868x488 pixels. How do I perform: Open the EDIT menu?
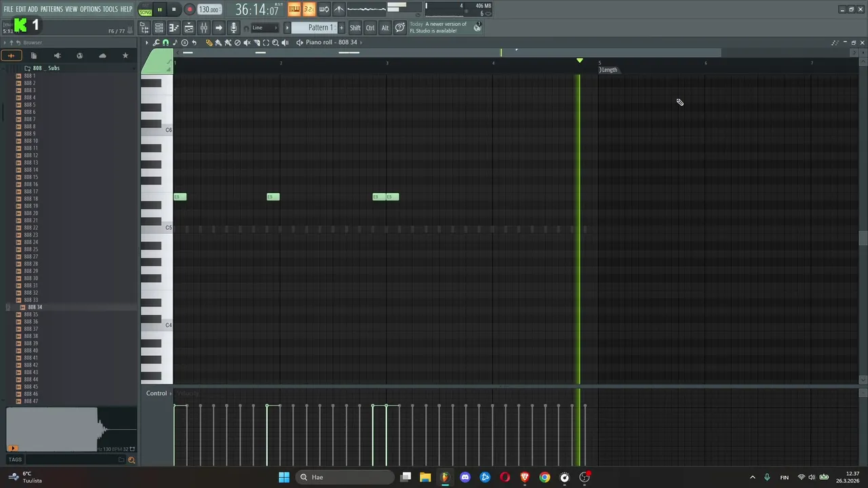[21, 9]
